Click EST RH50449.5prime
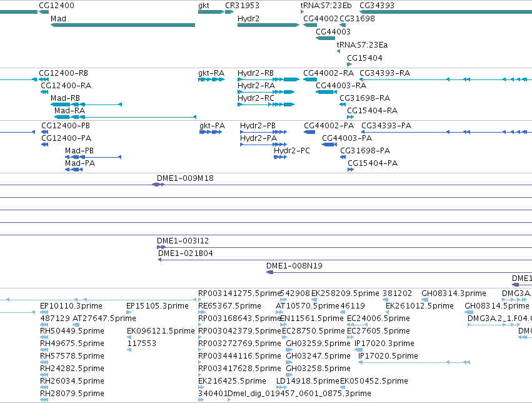532x403 pixels. click(72, 331)
